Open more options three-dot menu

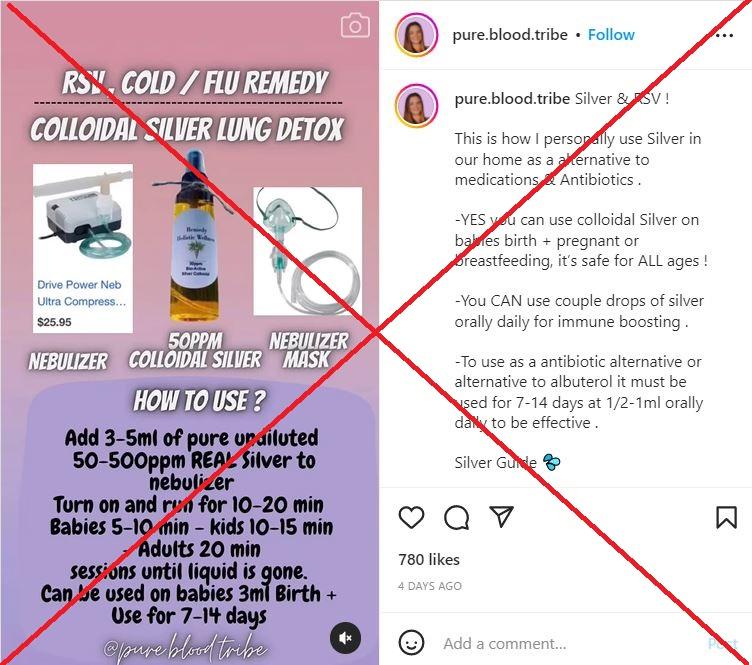[x=724, y=35]
